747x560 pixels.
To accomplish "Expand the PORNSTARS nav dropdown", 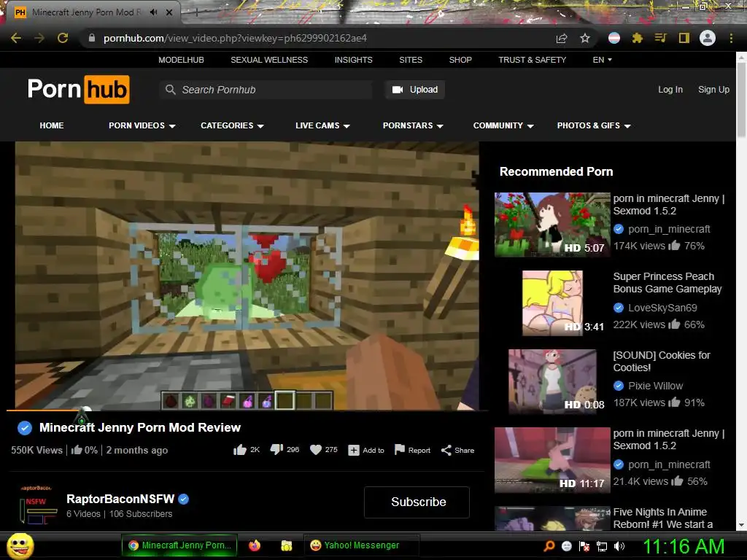I will coord(413,125).
